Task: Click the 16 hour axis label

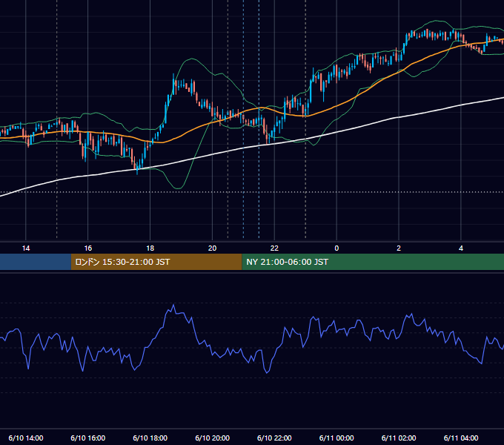Action: point(87,248)
